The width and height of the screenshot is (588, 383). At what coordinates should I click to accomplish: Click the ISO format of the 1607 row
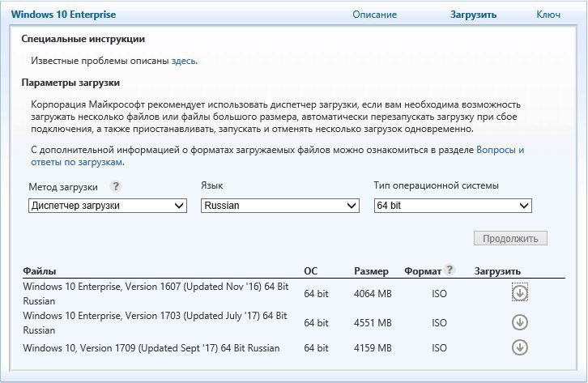(439, 293)
